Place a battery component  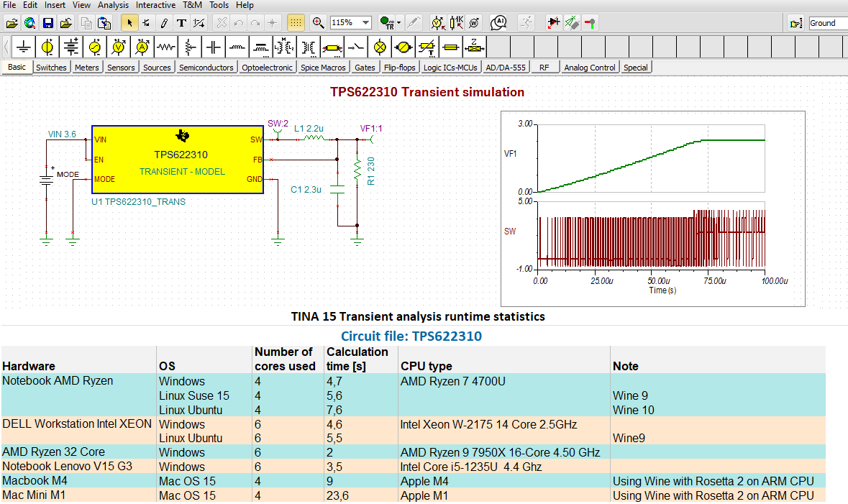click(x=71, y=47)
